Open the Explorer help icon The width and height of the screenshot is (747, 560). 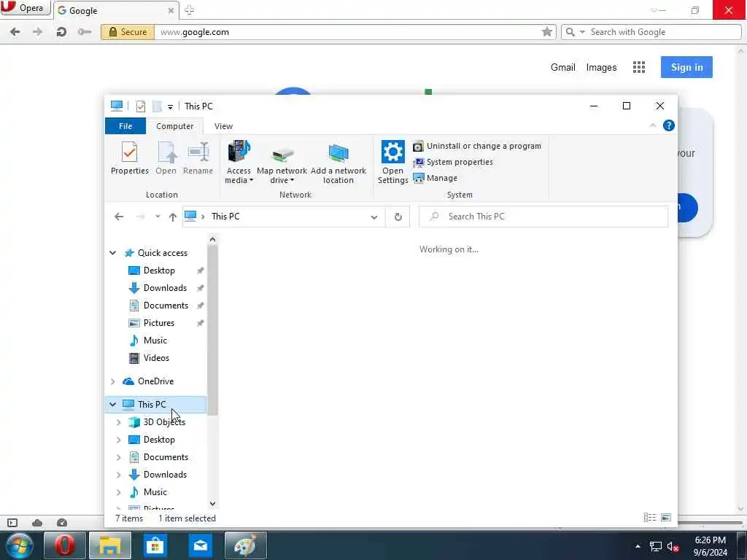[668, 125]
